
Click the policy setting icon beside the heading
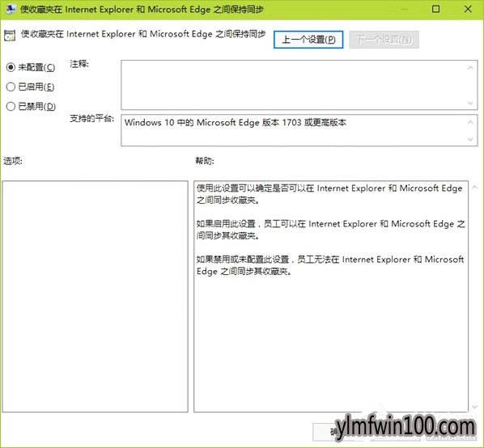[10, 36]
